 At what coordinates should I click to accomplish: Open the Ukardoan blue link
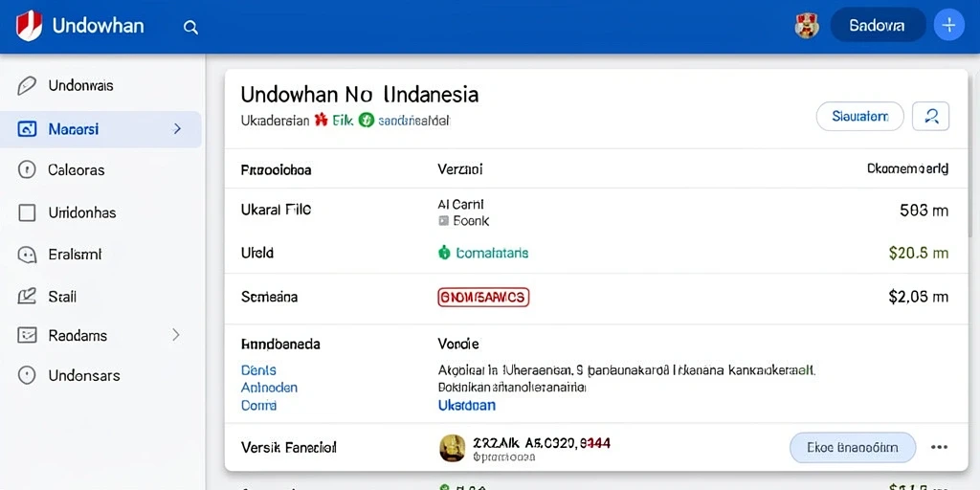point(467,405)
